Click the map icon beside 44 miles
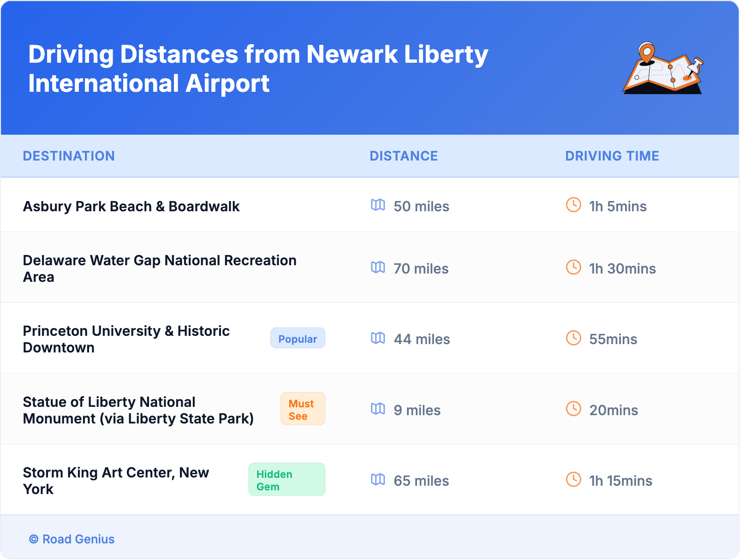Image resolution: width=740 pixels, height=560 pixels. pyautogui.click(x=378, y=338)
